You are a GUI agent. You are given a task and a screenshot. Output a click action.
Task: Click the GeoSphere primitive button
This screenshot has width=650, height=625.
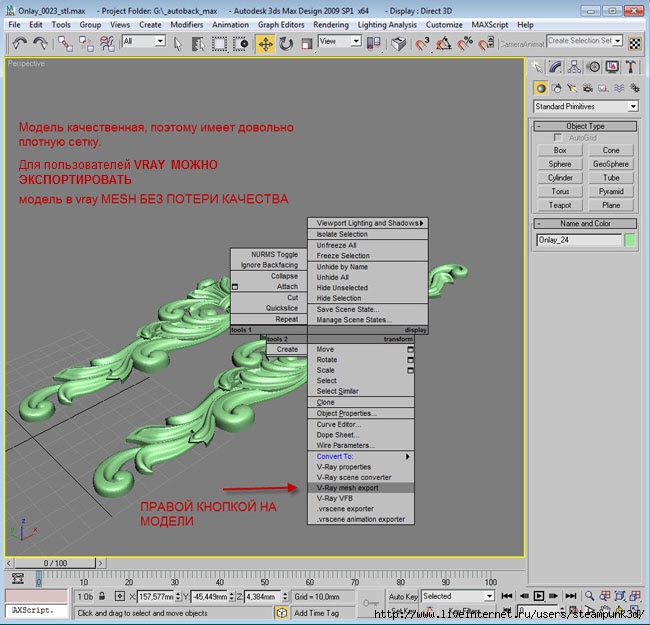point(611,164)
